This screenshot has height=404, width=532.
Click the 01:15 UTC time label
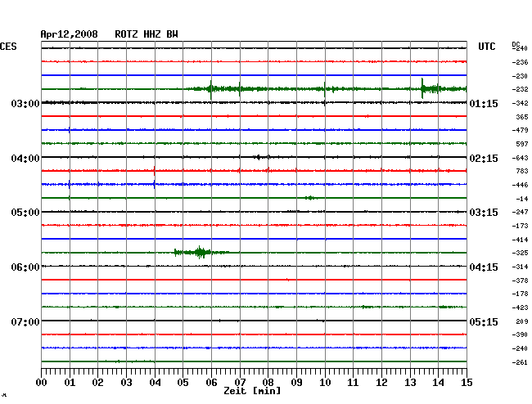click(x=484, y=104)
